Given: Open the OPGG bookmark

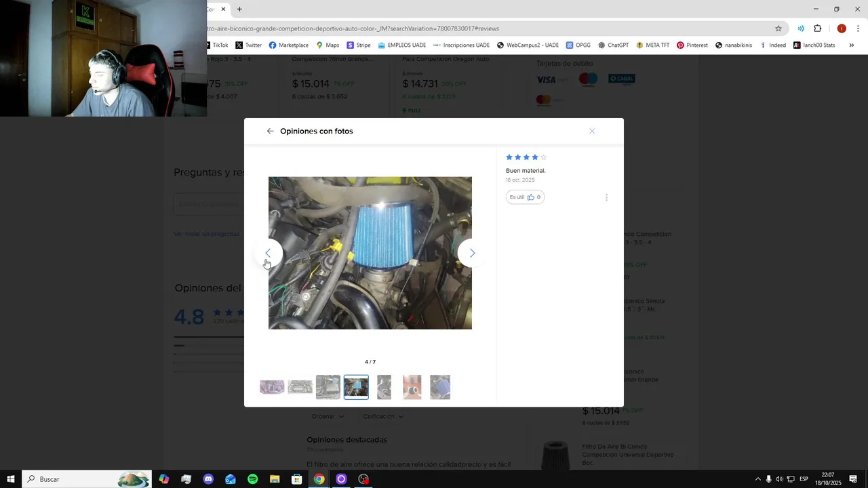Looking at the screenshot, I should pos(578,45).
